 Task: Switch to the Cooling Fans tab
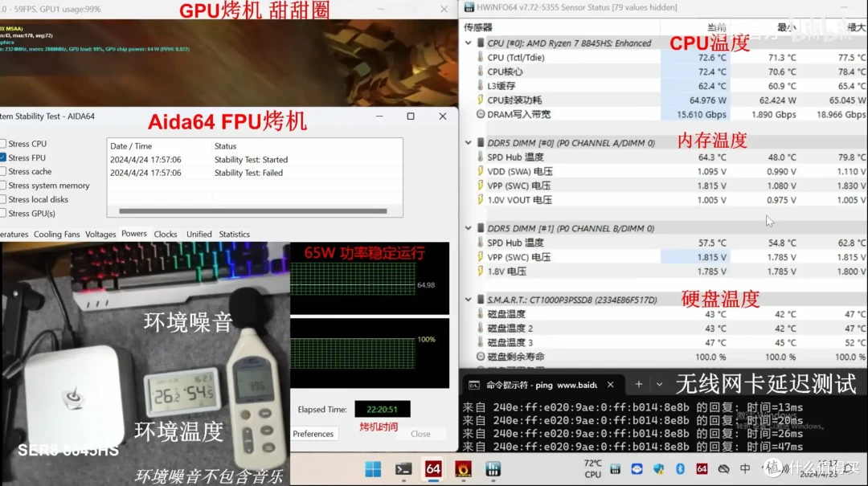[56, 234]
